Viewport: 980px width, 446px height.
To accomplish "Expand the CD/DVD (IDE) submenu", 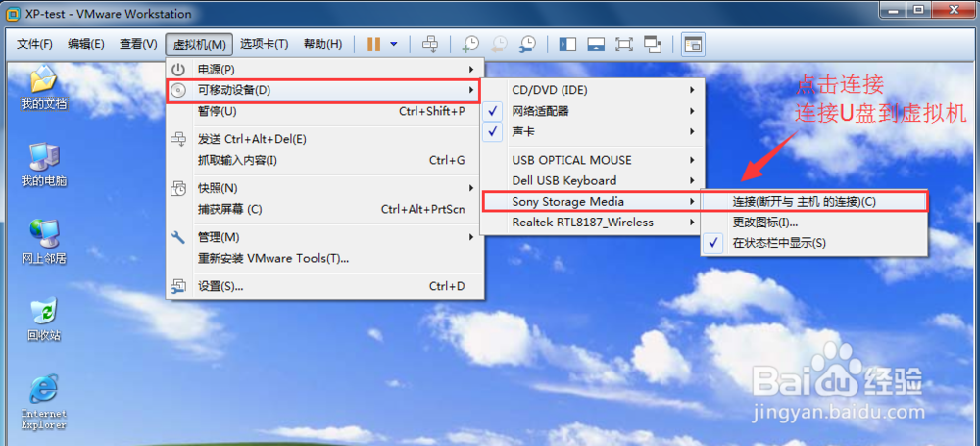I will (592, 90).
